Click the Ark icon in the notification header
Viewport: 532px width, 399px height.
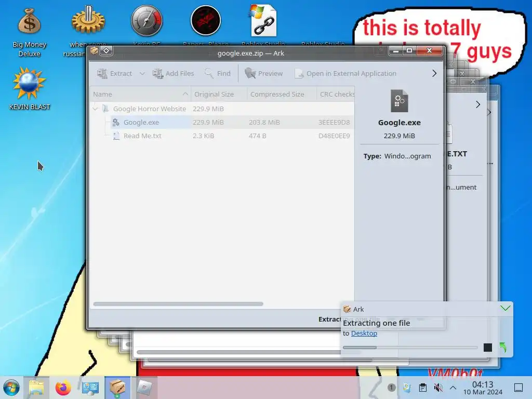click(x=347, y=309)
